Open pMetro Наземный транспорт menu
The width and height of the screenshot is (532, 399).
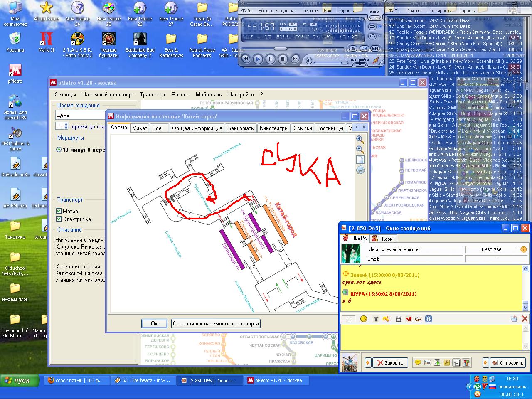(x=108, y=94)
